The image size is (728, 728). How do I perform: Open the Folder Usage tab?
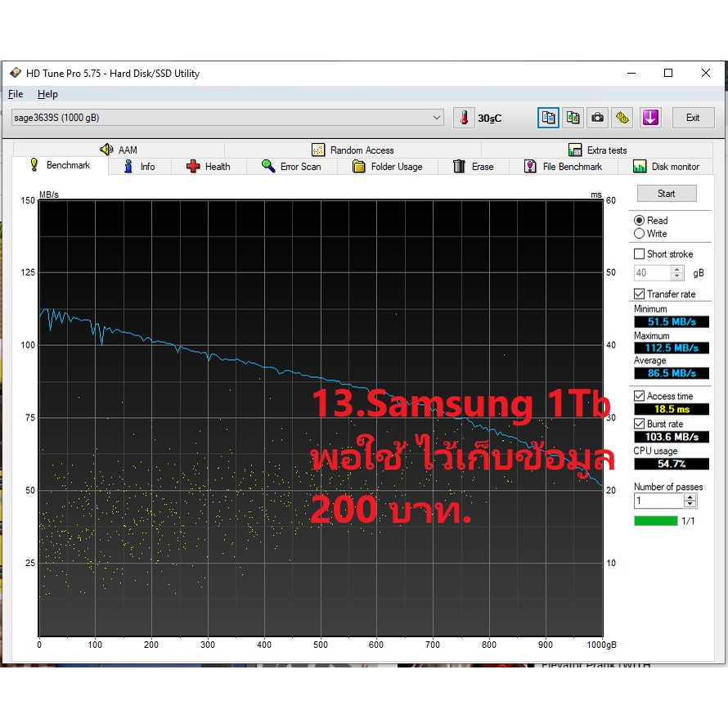tap(388, 167)
